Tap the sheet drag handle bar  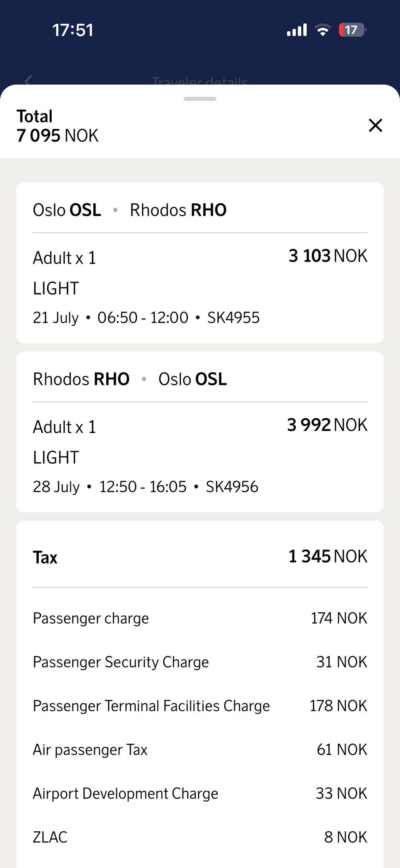click(x=200, y=99)
